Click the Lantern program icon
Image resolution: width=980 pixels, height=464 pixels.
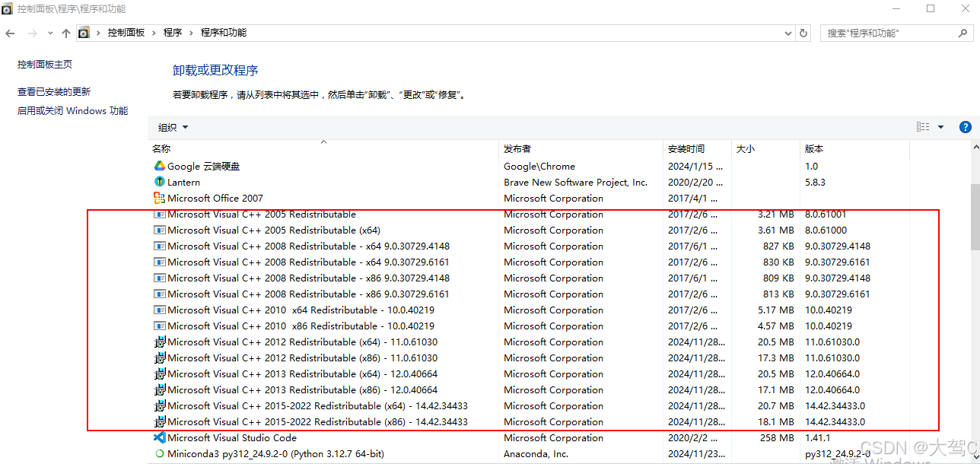click(x=160, y=182)
